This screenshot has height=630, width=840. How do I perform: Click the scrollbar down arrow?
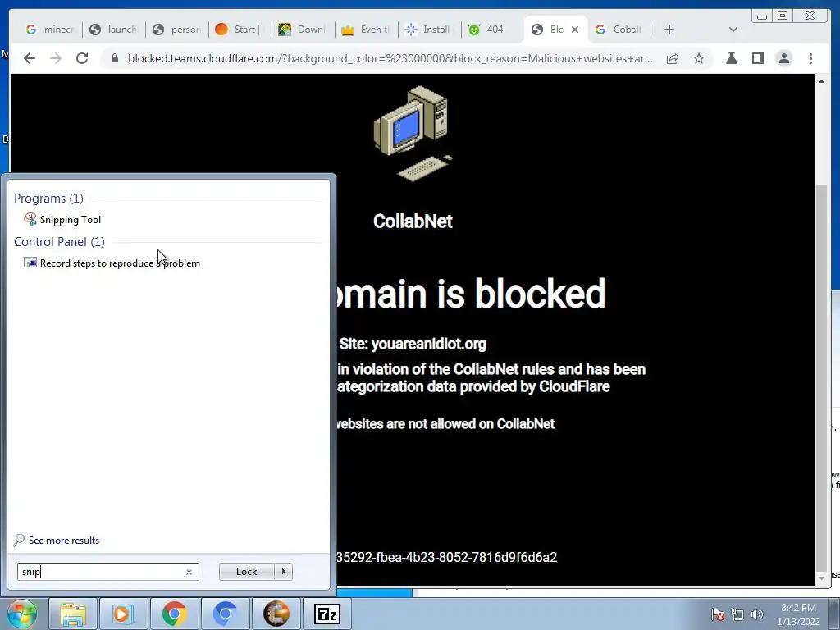pos(820,578)
